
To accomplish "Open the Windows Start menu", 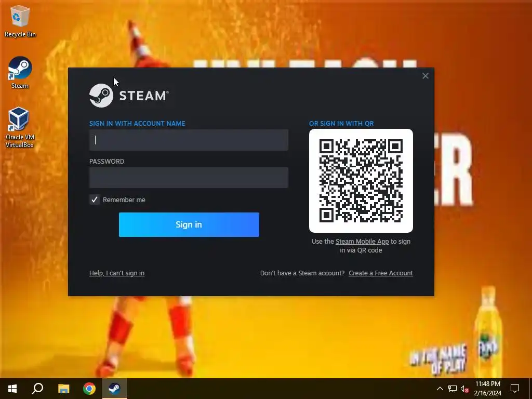I will pos(12,389).
